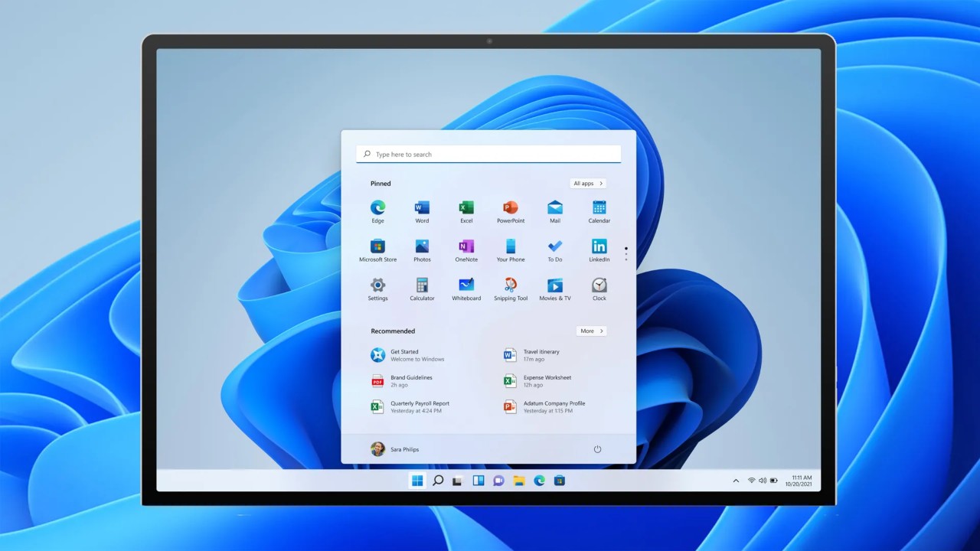
Task: Open Microsoft Edge from Pinned apps
Action: click(377, 207)
